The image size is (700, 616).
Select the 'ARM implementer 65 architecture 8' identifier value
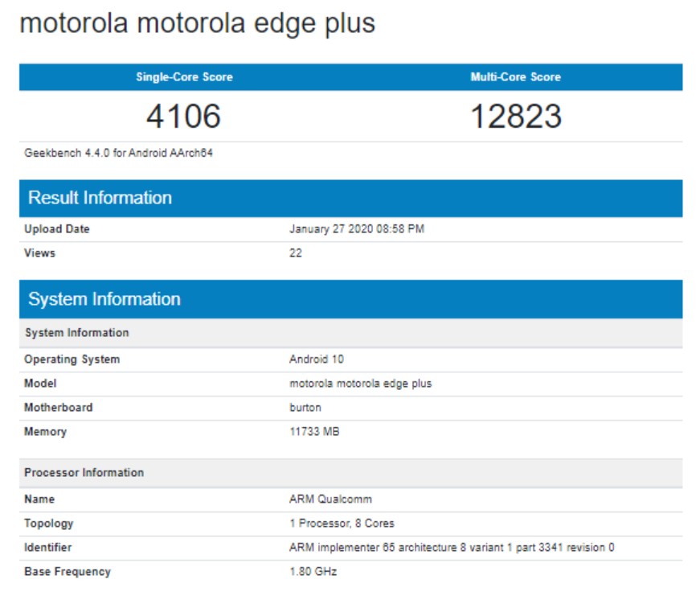452,548
